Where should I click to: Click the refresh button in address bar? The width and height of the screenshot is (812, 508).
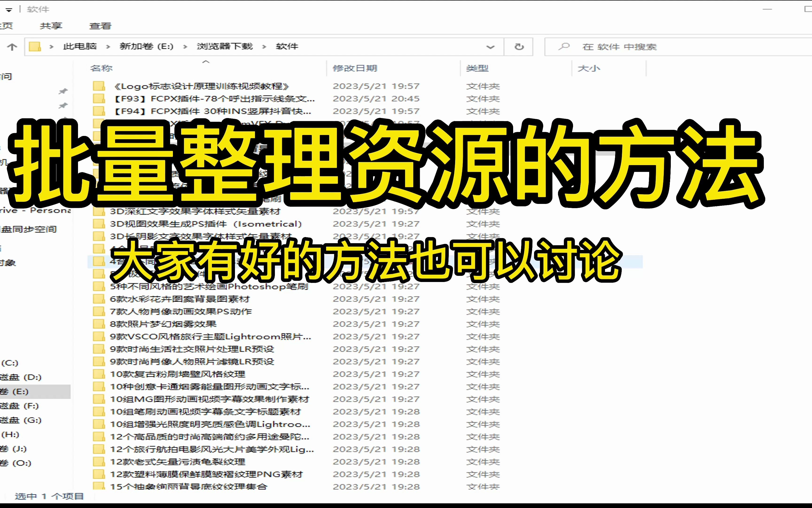click(519, 47)
